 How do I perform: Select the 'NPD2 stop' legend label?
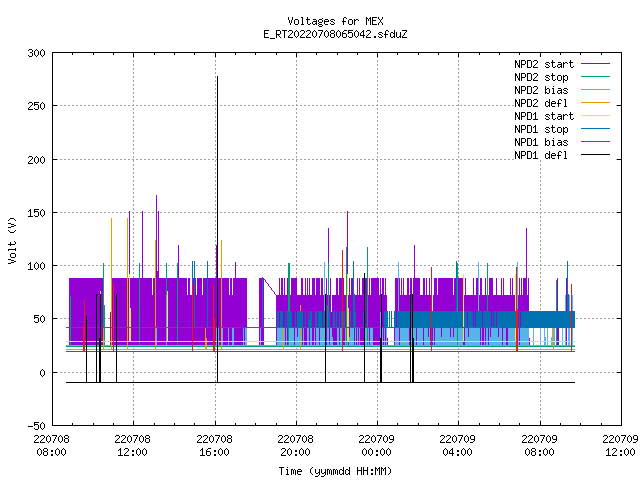click(541, 77)
